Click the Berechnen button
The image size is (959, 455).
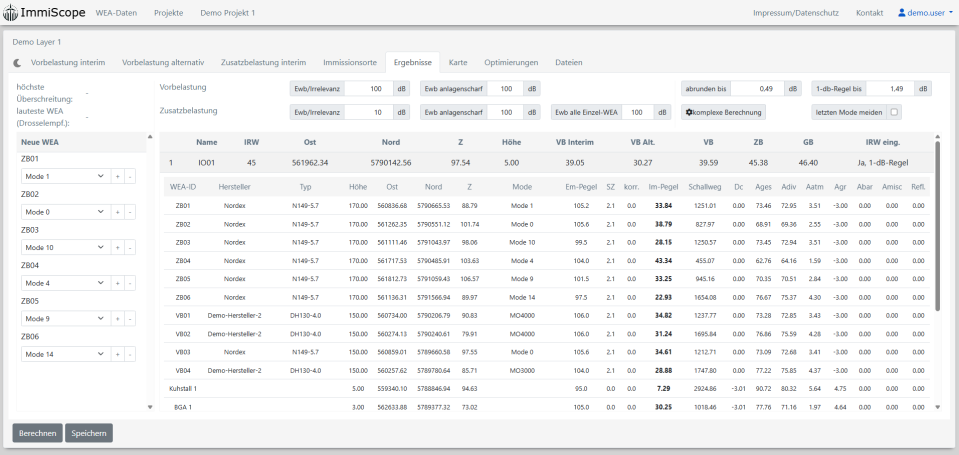(38, 433)
